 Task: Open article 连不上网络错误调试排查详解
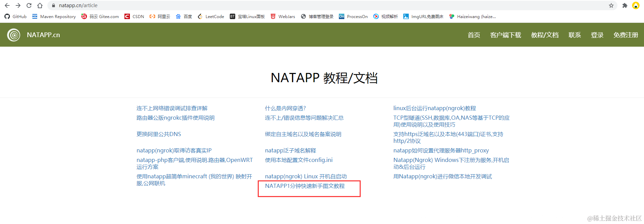point(172,108)
